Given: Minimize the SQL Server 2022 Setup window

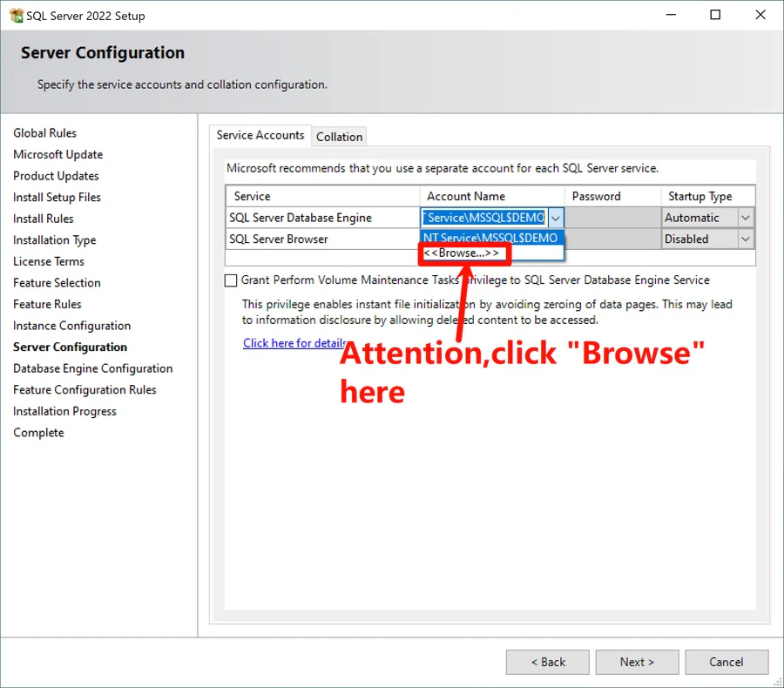Looking at the screenshot, I should coord(671,15).
